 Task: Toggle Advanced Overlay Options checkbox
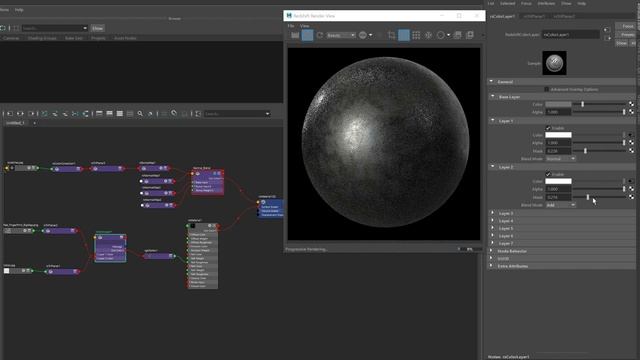pyautogui.click(x=547, y=89)
